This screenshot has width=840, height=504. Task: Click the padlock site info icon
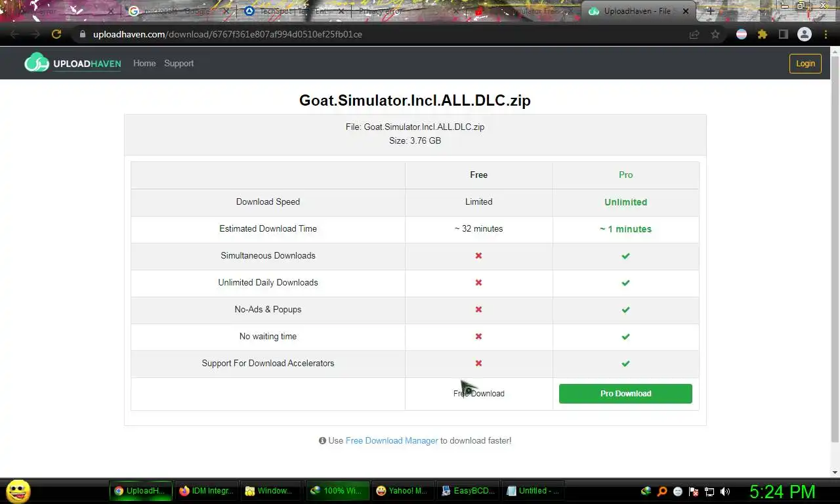tap(82, 34)
